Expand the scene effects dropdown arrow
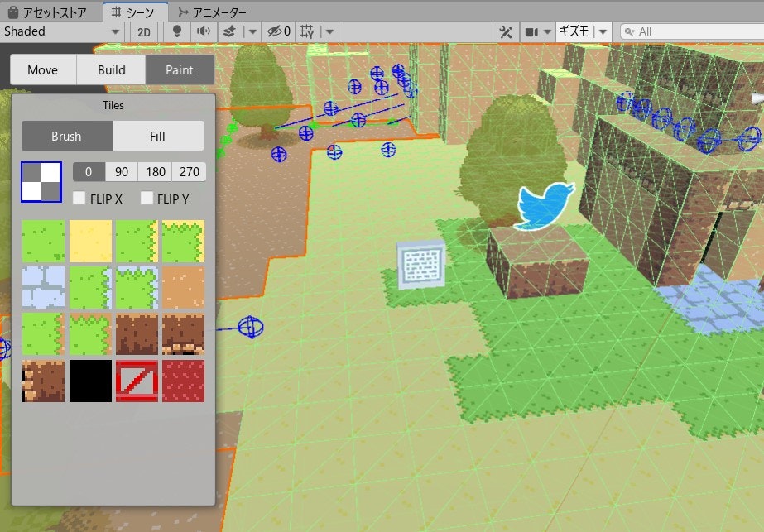The height and width of the screenshot is (532, 764). point(252,32)
